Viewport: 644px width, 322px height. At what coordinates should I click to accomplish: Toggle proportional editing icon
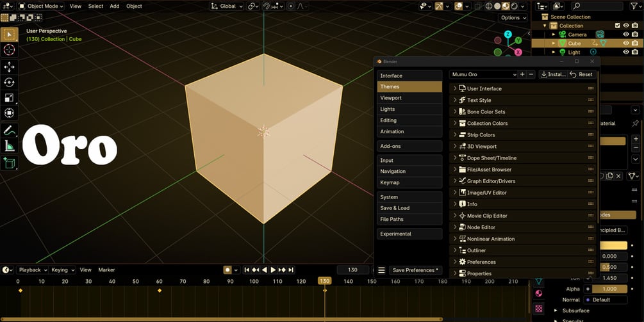pyautogui.click(x=291, y=6)
